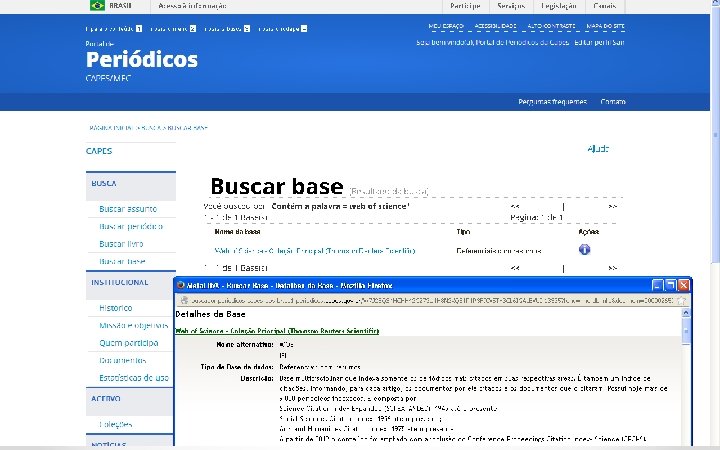Go to next page using top >> arrows
720x450 pixels.
coord(612,206)
